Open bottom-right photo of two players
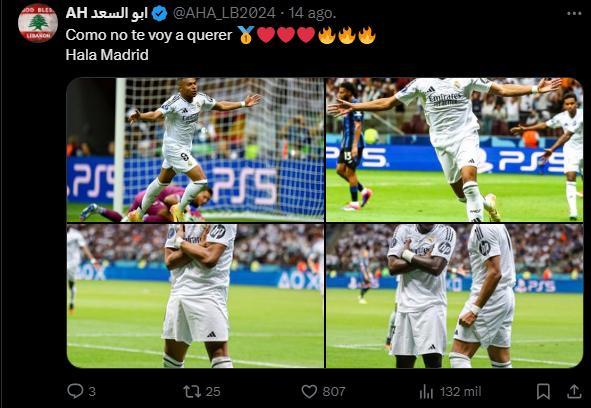 point(455,296)
